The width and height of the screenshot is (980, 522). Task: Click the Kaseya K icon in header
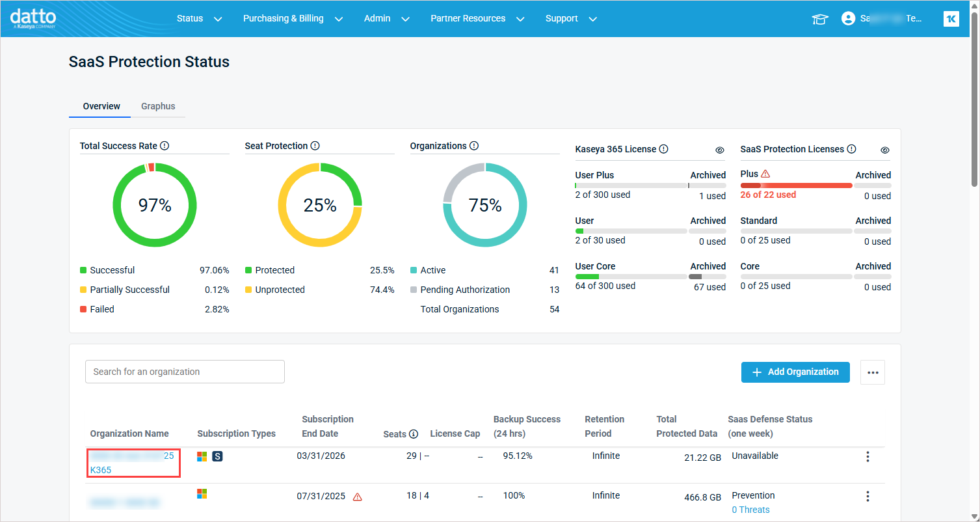(x=951, y=19)
